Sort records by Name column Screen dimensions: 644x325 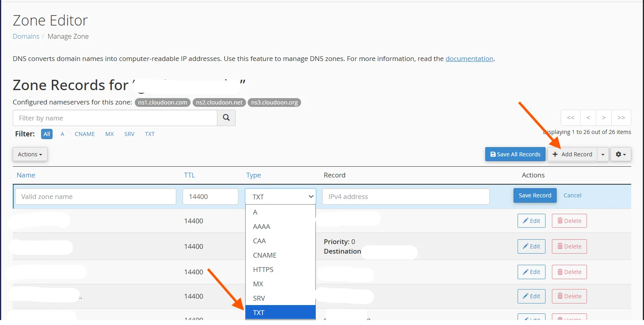point(26,175)
